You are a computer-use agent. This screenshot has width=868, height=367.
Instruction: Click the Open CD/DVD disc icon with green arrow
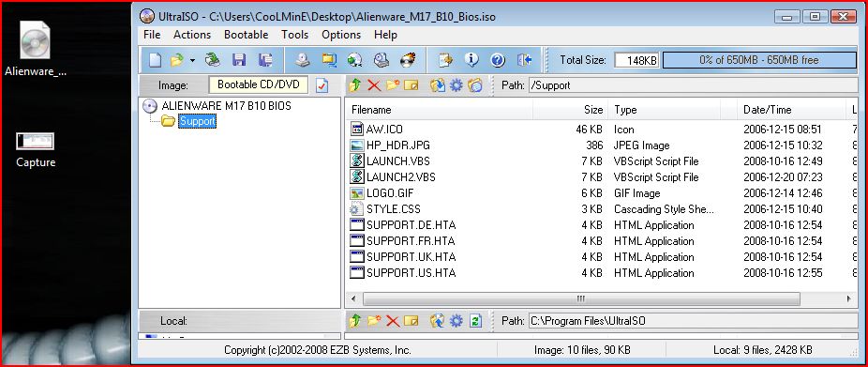pos(213,60)
